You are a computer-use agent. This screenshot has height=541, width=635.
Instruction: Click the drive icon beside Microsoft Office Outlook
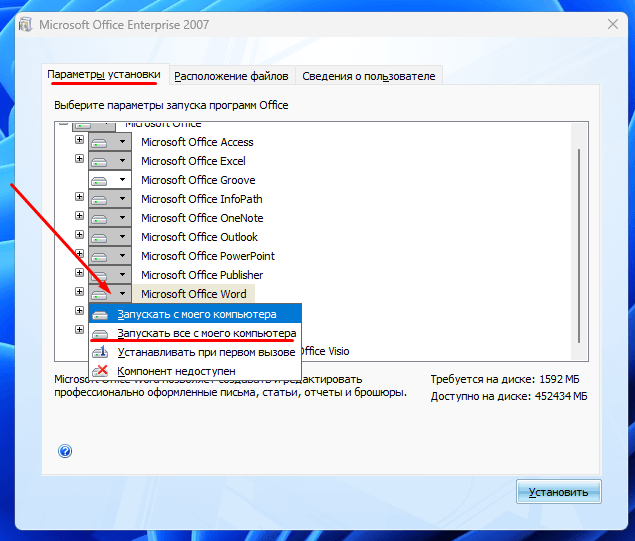(x=99, y=238)
